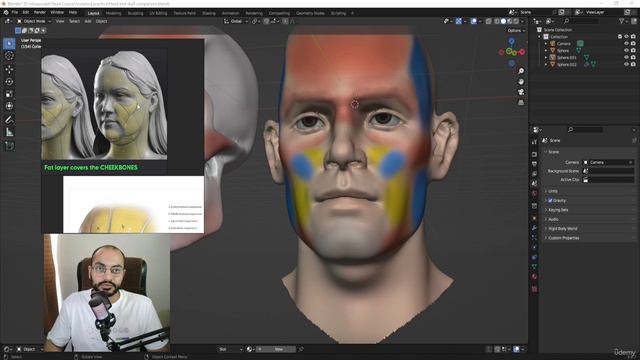
Task: Switch to rendered viewport shading
Action: (x=516, y=21)
